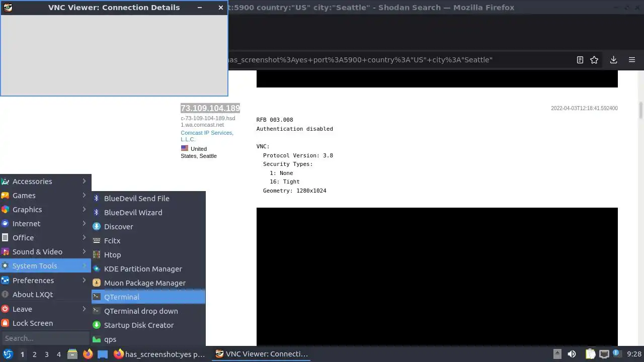Open update notifier tray icon
The image size is (644, 362).
[x=617, y=354]
